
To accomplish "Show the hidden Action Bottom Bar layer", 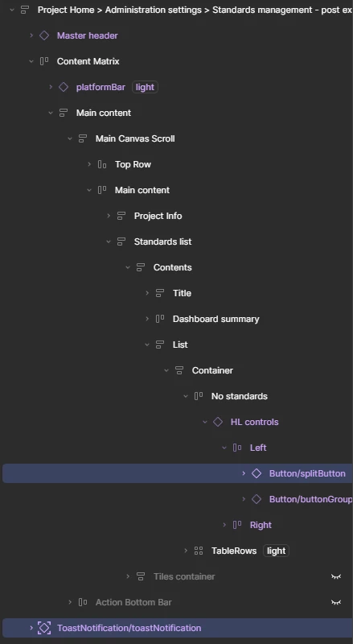I will click(x=336, y=602).
